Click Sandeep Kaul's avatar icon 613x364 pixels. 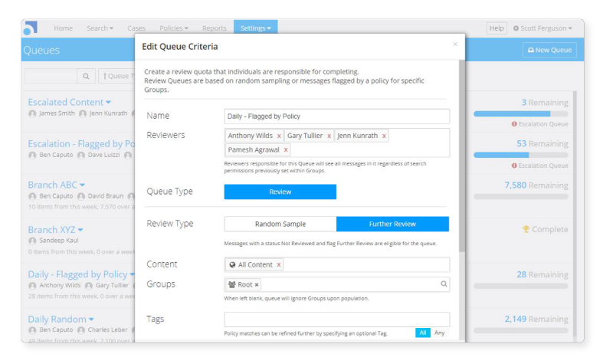tap(32, 241)
